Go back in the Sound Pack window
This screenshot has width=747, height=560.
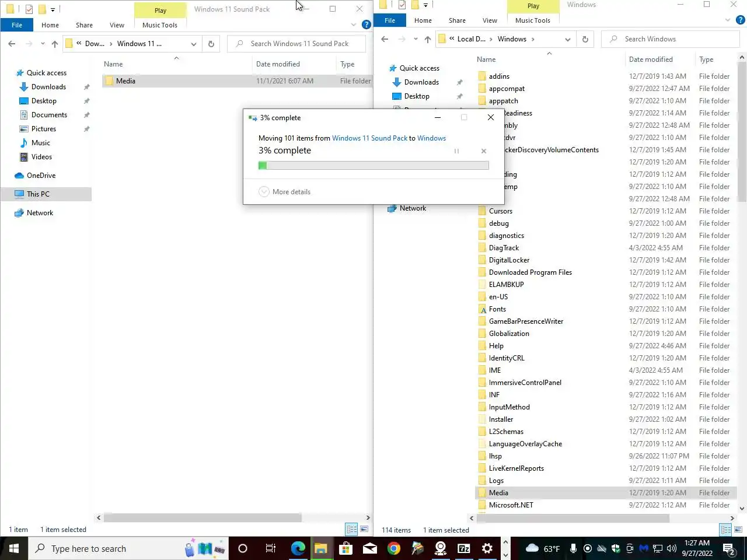[x=12, y=44]
